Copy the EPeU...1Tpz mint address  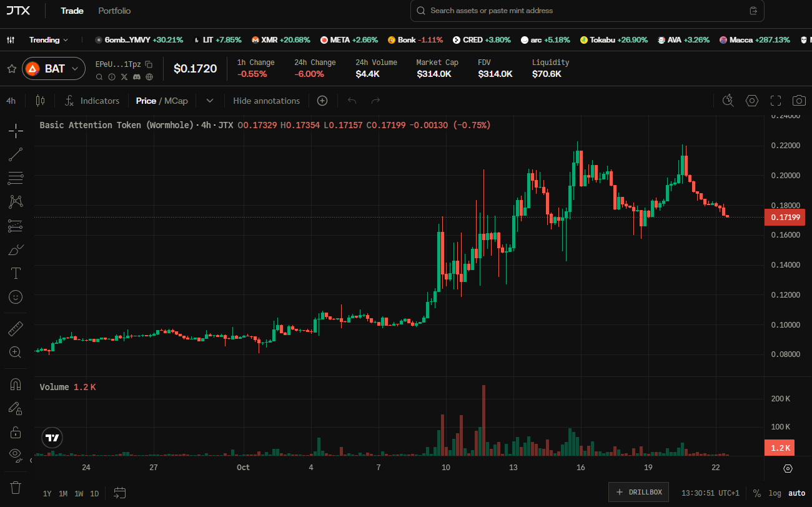click(x=149, y=64)
